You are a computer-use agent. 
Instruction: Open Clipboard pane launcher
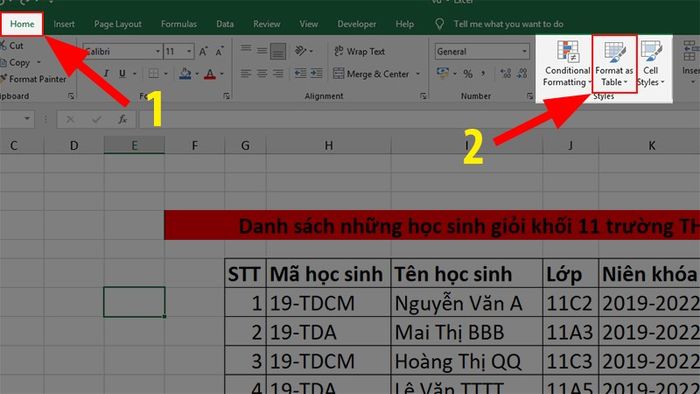71,96
